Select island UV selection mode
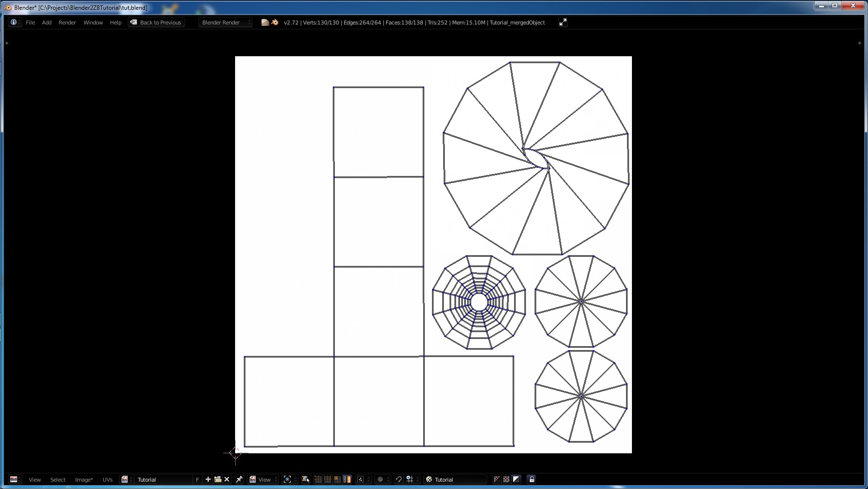 pyautogui.click(x=347, y=479)
